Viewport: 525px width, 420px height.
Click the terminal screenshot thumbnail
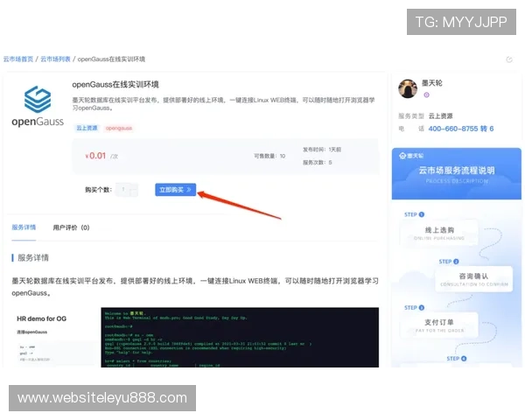tap(240, 337)
